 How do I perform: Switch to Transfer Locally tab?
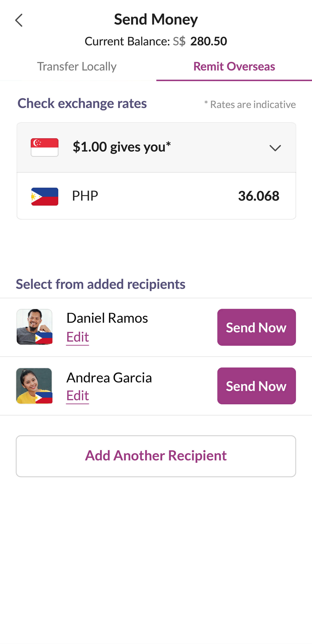(77, 67)
